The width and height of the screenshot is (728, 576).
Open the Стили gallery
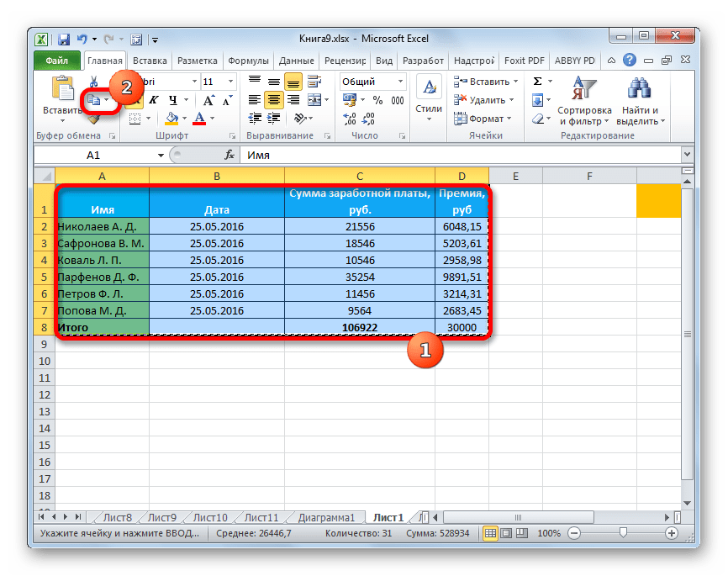pyautogui.click(x=429, y=100)
